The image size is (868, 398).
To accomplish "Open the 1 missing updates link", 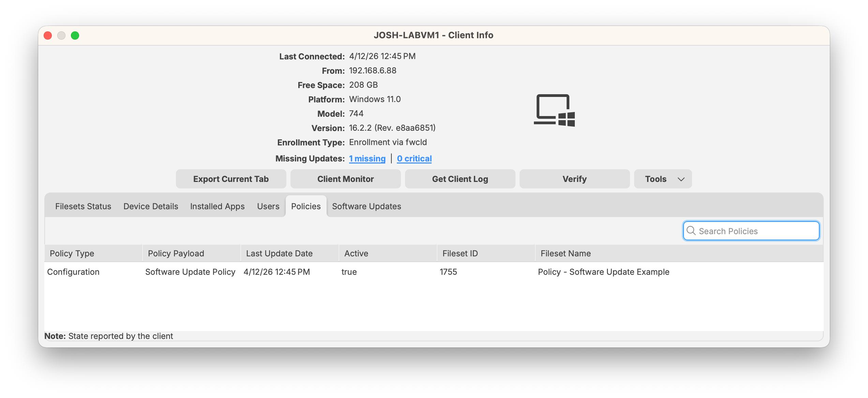I will coord(367,158).
